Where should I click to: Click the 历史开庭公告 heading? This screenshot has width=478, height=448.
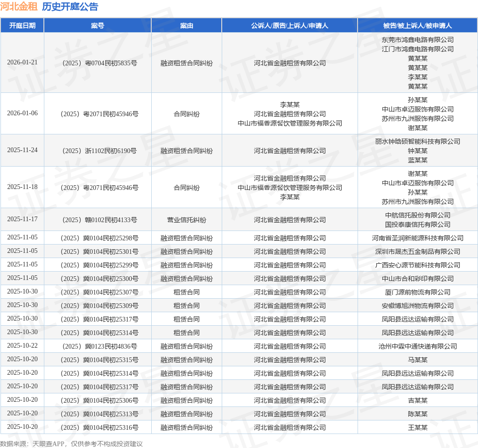pos(70,7)
